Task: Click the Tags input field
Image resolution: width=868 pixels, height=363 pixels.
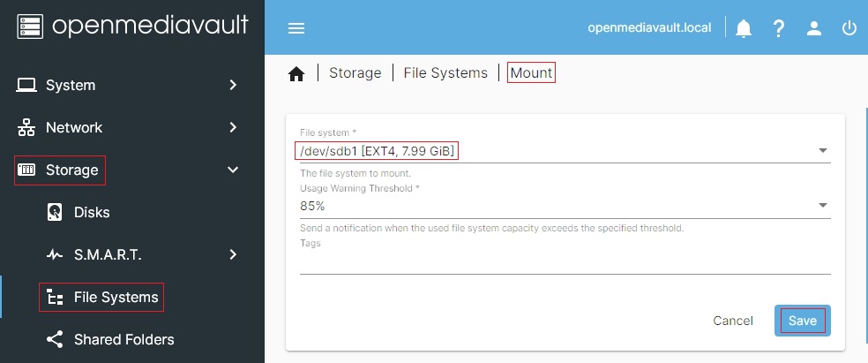Action: [565, 262]
